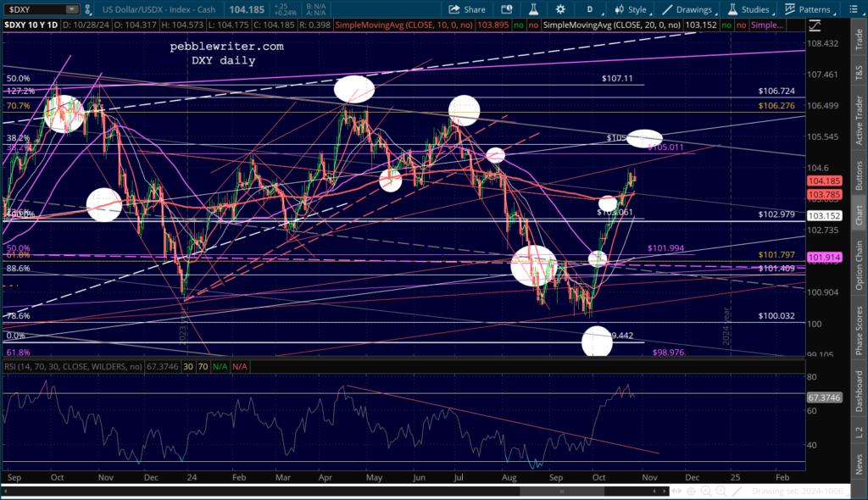Screen dimensions: 868x500
Task: Open the News side tab
Action: point(859,464)
